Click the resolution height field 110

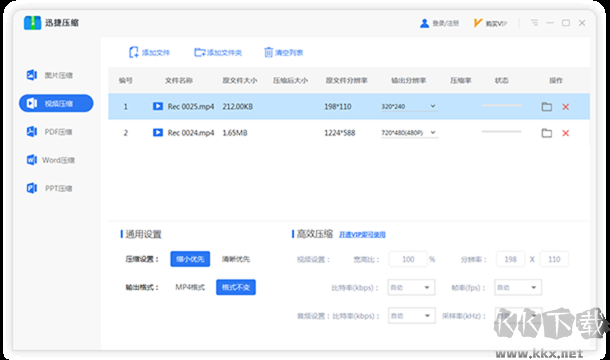tap(554, 259)
